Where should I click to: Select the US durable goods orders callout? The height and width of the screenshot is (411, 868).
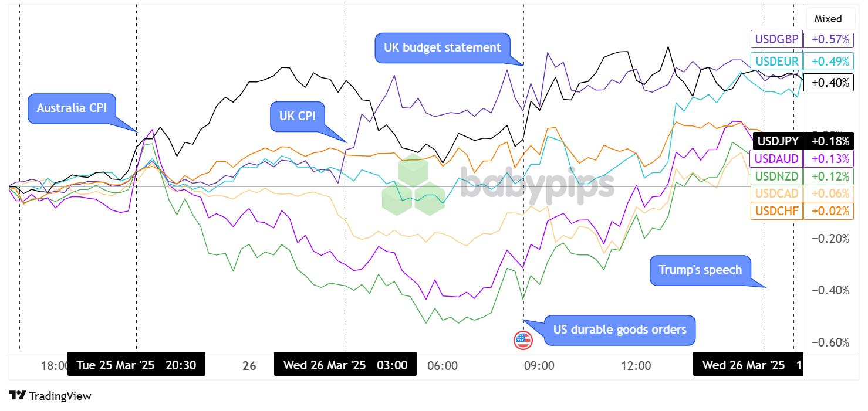point(620,330)
